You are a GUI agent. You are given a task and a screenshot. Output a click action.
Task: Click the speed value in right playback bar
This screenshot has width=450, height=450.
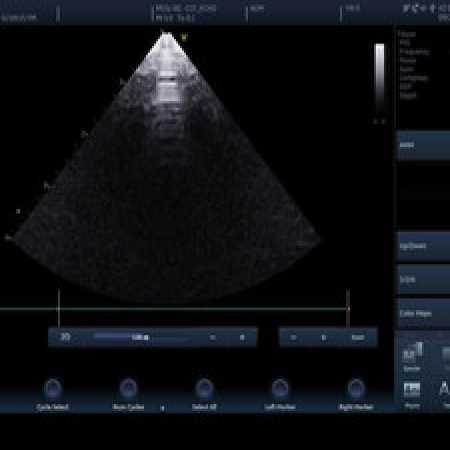tap(358, 337)
